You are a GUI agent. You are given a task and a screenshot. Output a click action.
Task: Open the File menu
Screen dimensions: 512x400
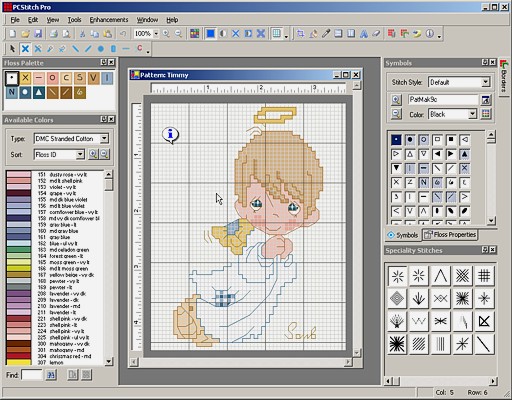click(15, 20)
